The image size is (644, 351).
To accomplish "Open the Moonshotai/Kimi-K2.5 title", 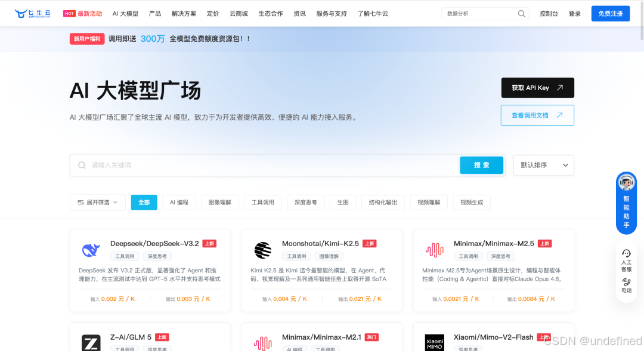I will 320,244.
